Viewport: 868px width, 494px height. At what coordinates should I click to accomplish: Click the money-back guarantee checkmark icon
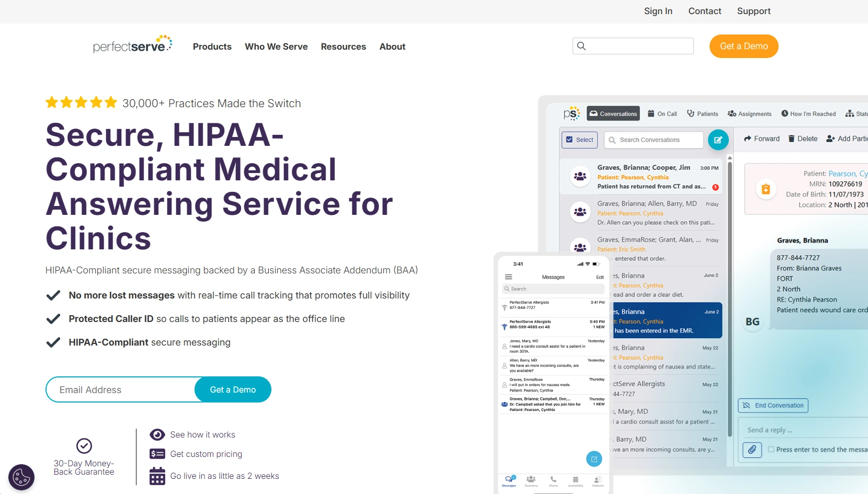click(x=84, y=445)
